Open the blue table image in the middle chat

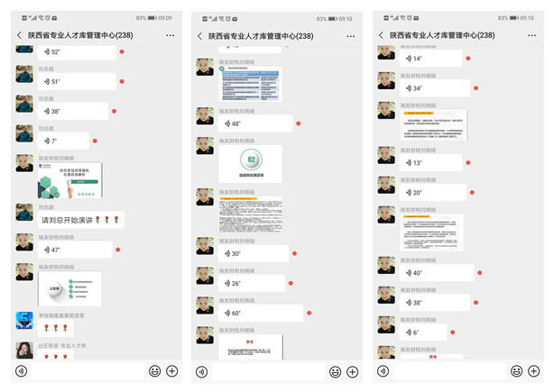tap(250, 84)
